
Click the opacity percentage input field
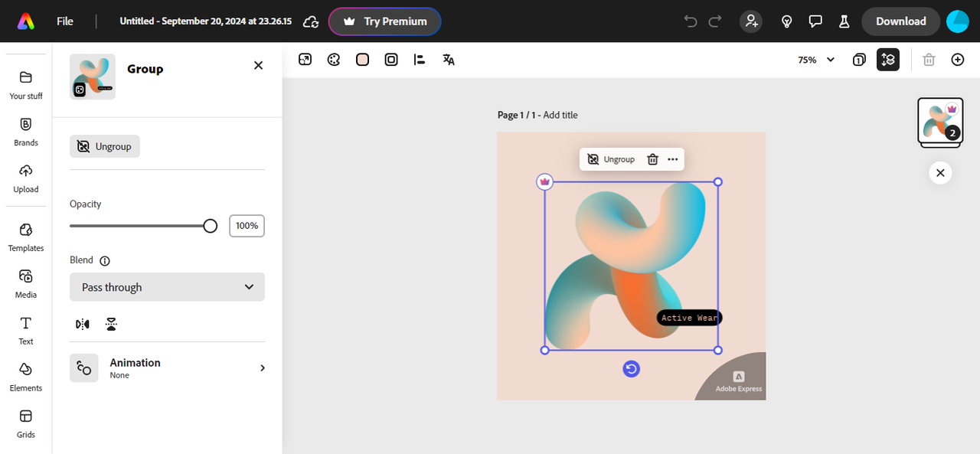coord(247,226)
